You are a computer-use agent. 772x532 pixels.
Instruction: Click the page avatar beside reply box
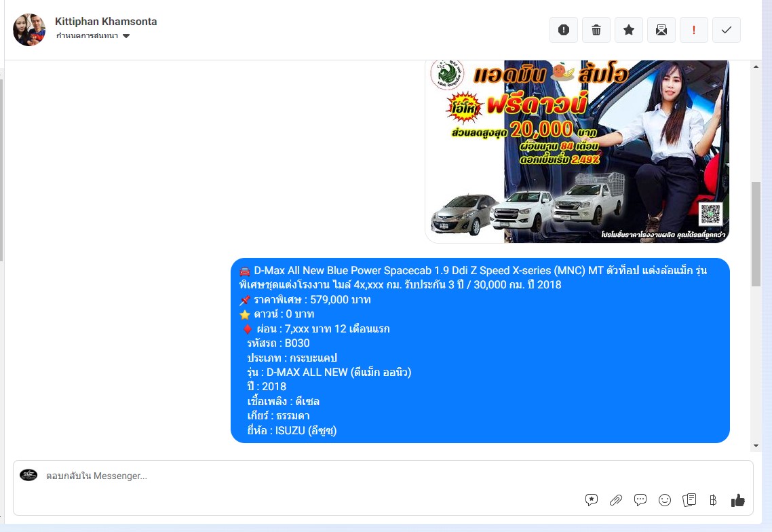pos(28,475)
